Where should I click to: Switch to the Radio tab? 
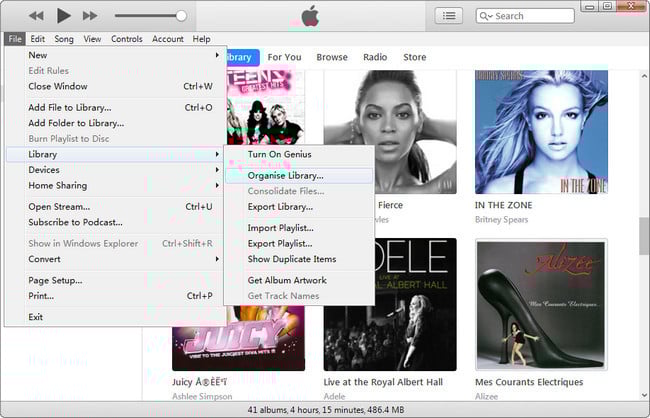[x=375, y=57]
